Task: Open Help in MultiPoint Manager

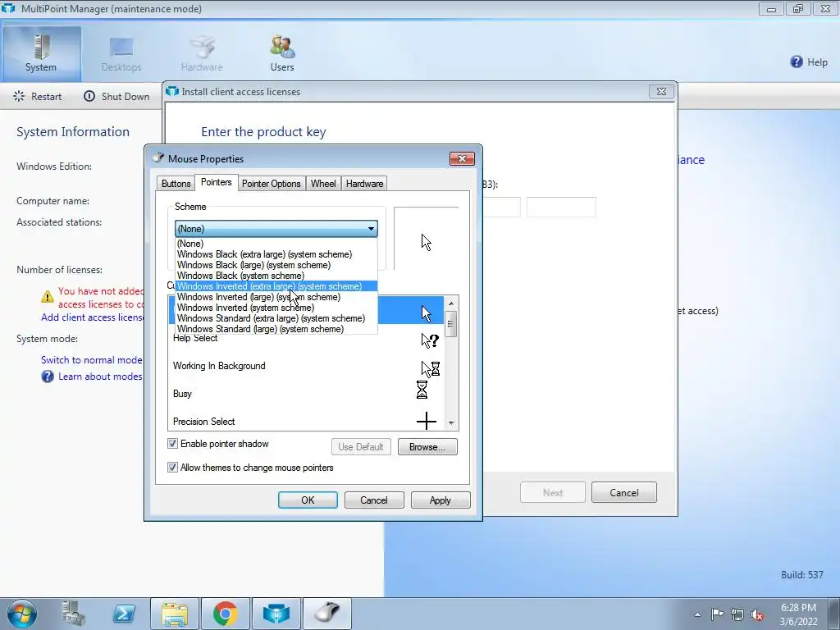Action: [x=809, y=62]
